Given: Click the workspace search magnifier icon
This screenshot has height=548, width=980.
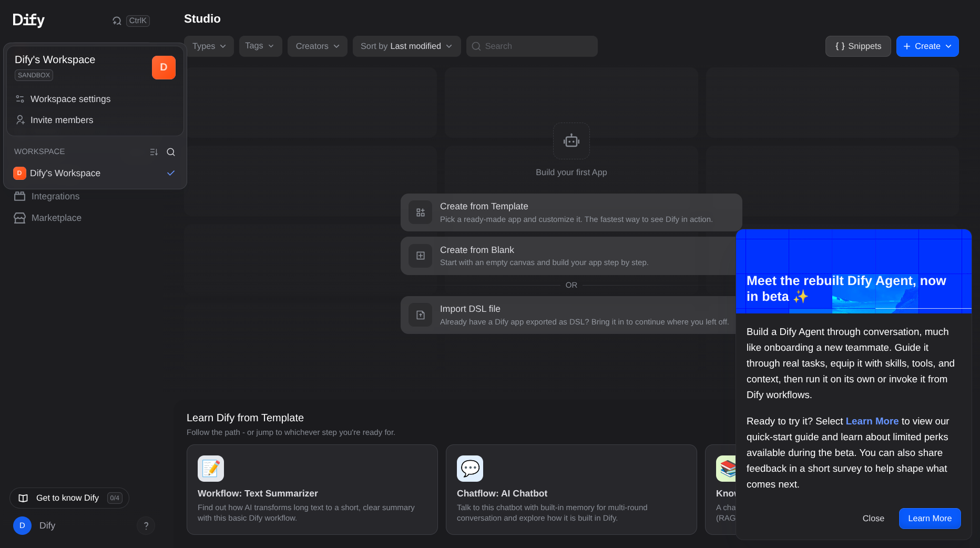Looking at the screenshot, I should [171, 152].
